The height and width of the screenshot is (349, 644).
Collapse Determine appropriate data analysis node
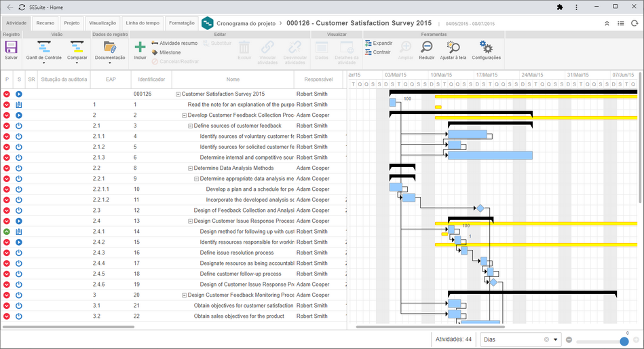point(197,179)
